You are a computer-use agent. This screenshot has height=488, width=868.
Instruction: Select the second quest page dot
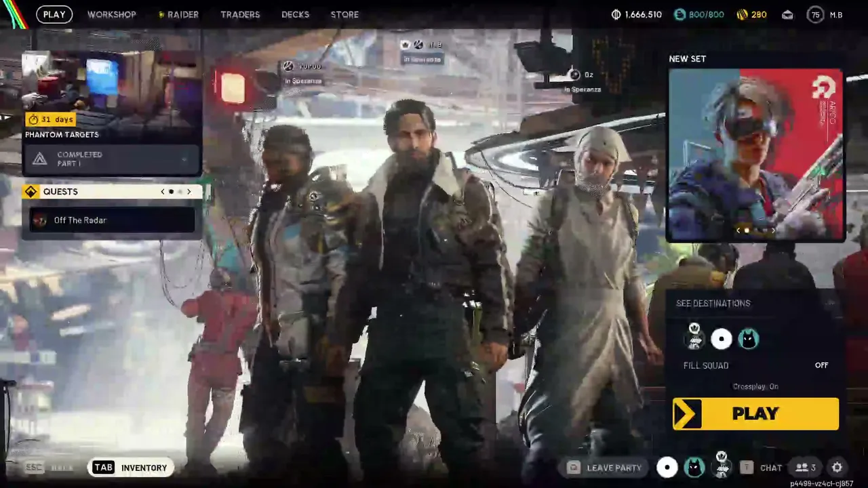point(180,192)
